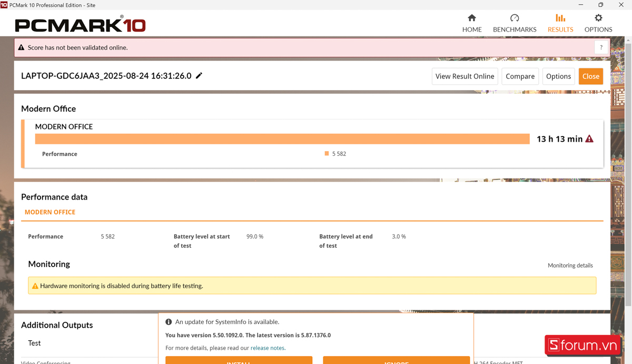Click the warning icon beside 13 h 13 min
Screen dimensions: 632x364
tap(589, 139)
